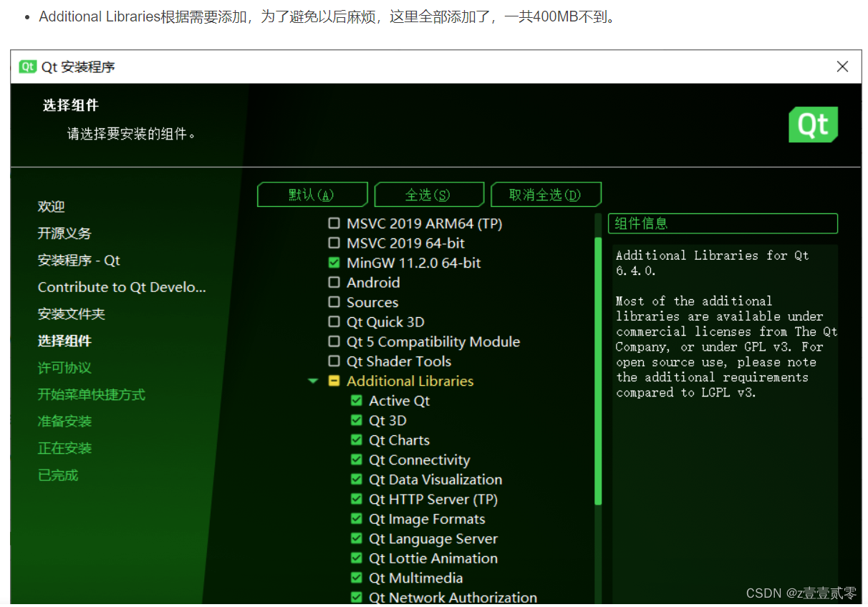Click the 请选择要安装的组件 subtitle text

(132, 134)
